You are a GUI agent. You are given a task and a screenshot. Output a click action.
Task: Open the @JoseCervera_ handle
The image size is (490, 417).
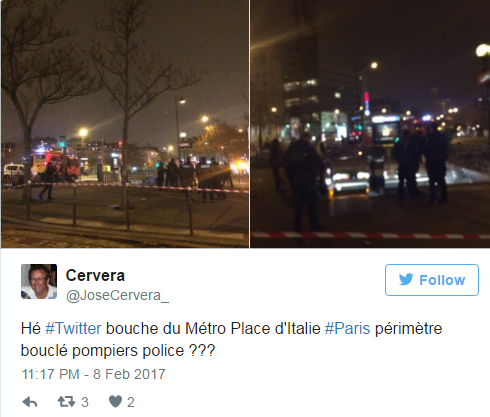[117, 295]
